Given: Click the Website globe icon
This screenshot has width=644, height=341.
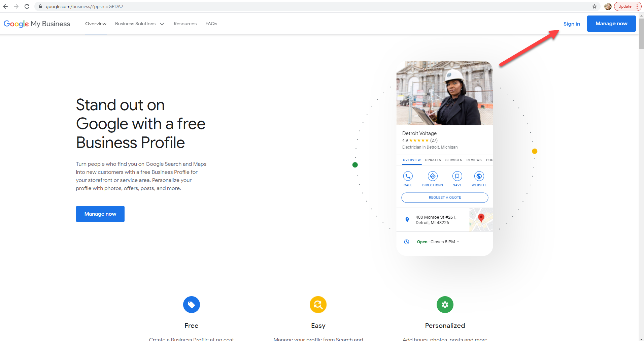Looking at the screenshot, I should pos(479,176).
